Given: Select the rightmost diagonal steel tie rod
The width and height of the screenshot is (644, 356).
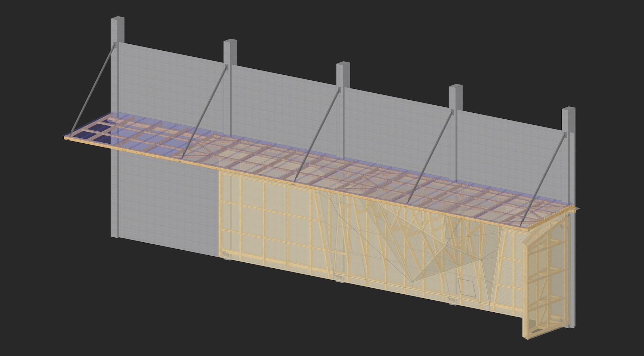Looking at the screenshot, I should 543,180.
